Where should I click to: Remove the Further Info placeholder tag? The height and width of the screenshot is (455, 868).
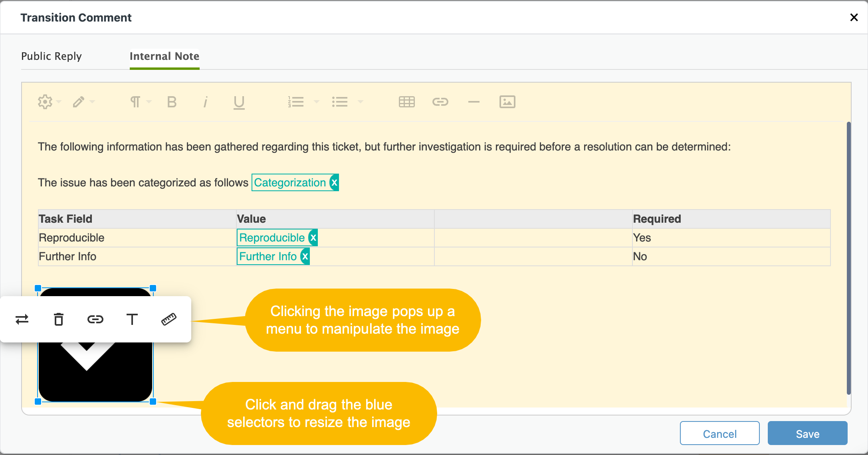click(305, 257)
